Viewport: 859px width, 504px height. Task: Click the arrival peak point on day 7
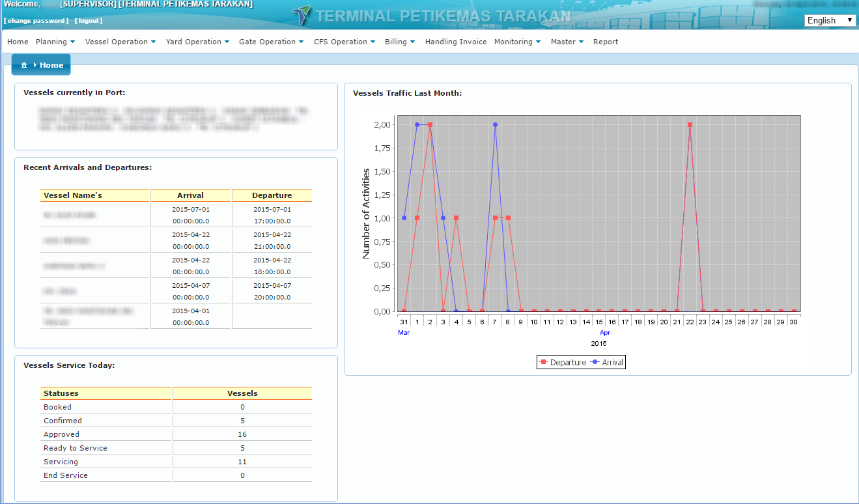[x=495, y=124]
